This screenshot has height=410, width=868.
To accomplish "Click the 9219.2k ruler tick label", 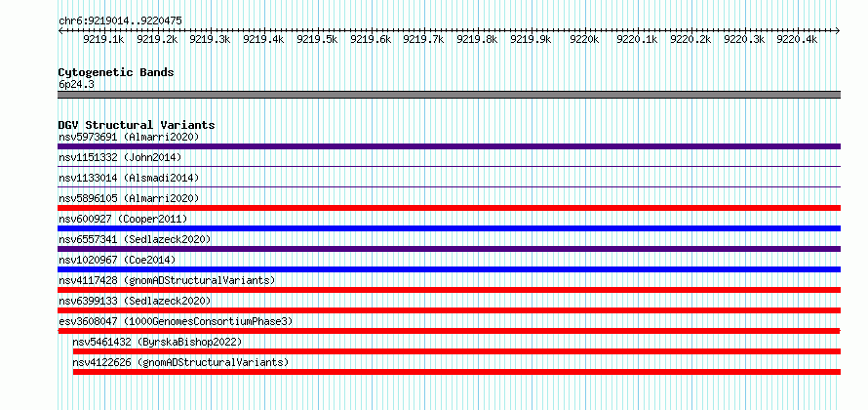I will 157,39.
